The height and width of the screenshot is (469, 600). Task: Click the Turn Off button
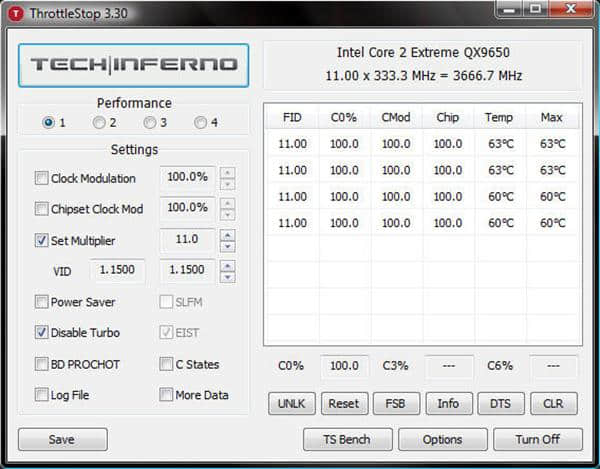click(x=537, y=439)
